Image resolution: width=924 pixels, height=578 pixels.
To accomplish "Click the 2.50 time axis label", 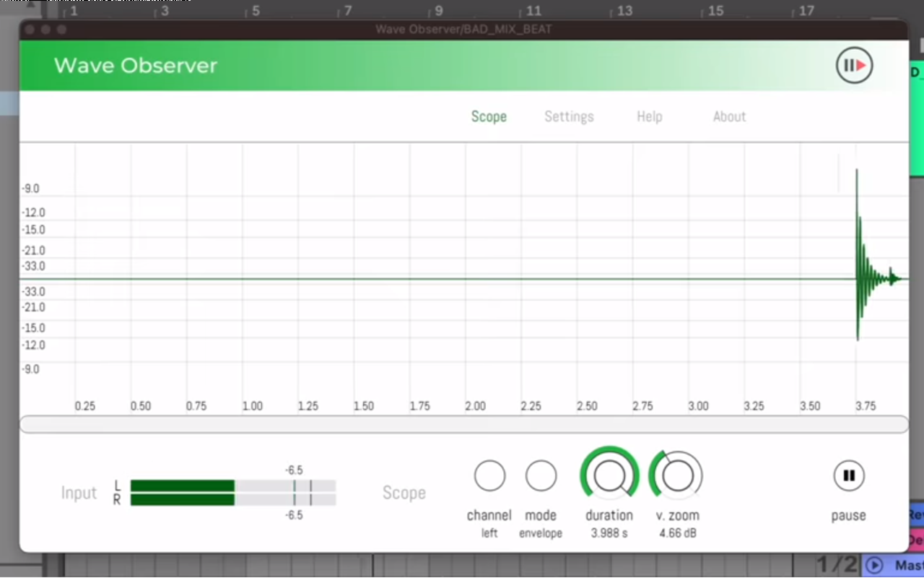I will [x=587, y=406].
